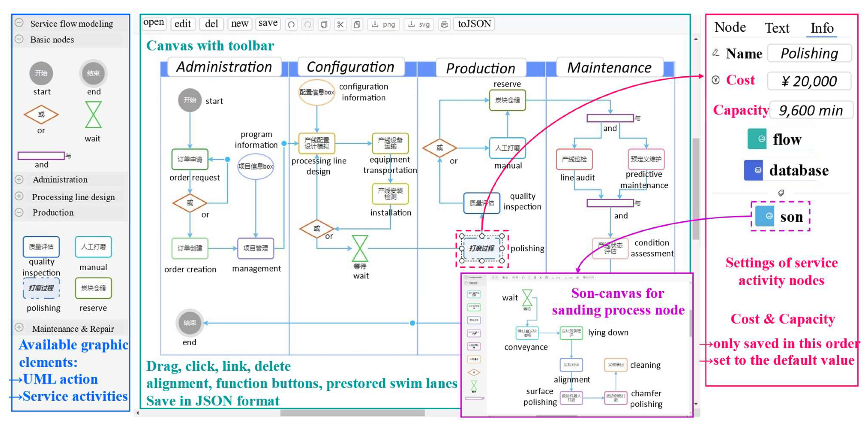Export diagram as png
The width and height of the screenshot is (868, 428).
384,25
